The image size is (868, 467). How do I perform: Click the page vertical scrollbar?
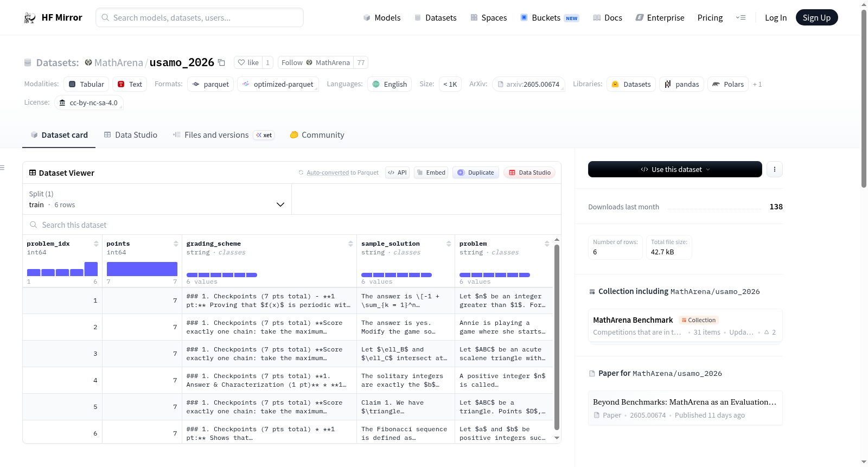[x=864, y=98]
